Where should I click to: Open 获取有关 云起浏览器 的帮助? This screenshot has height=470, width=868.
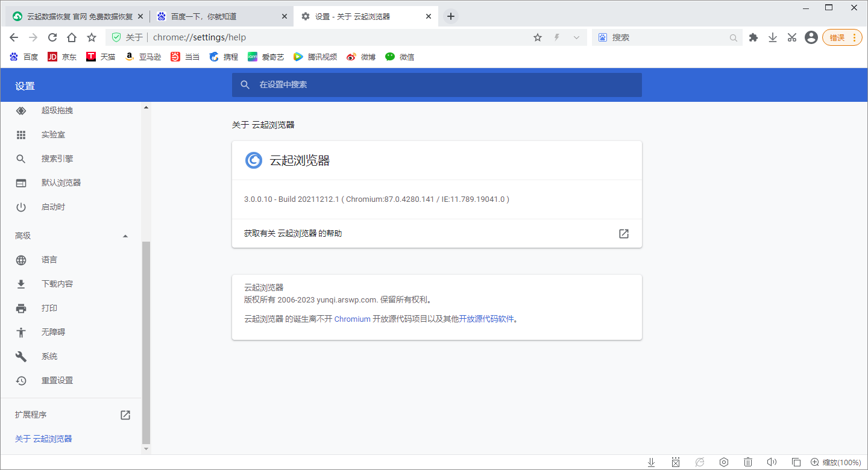[x=437, y=233]
